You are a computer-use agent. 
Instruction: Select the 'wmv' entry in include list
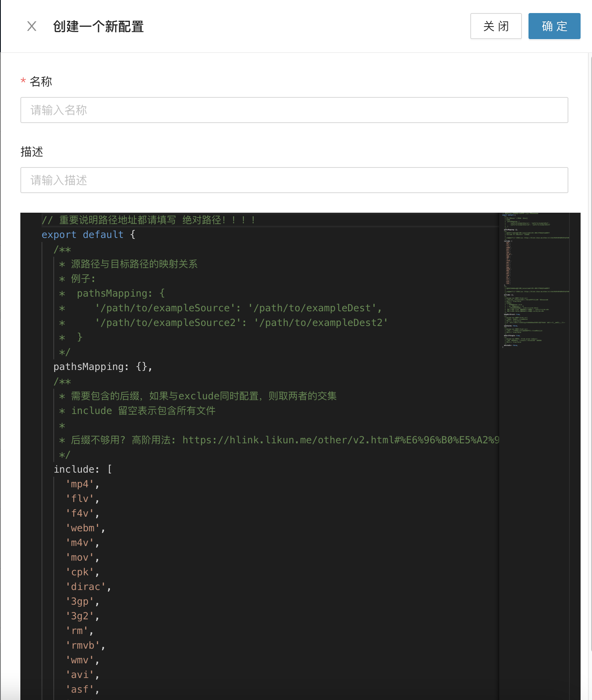(x=83, y=660)
